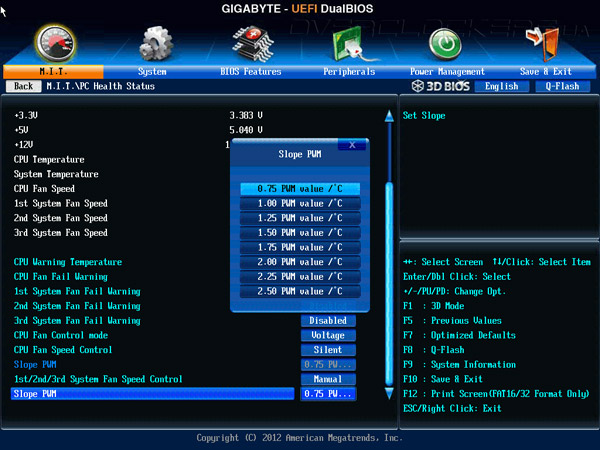Click the System Temperature row
The height and width of the screenshot is (450, 600).
click(x=56, y=174)
